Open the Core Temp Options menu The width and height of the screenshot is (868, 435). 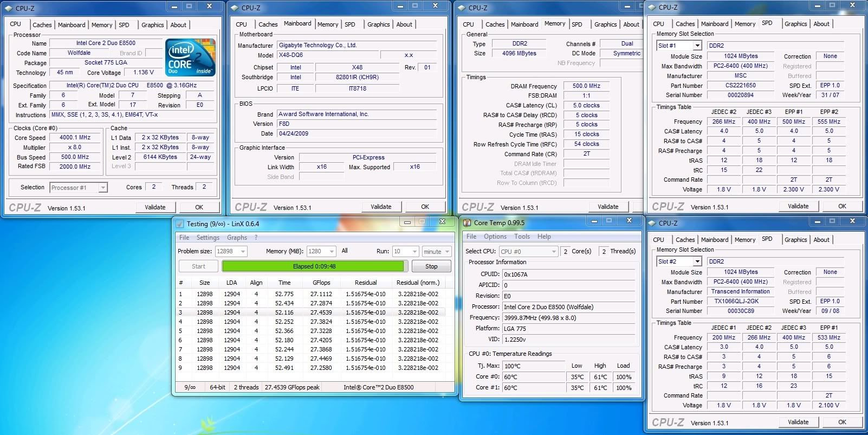[495, 236]
